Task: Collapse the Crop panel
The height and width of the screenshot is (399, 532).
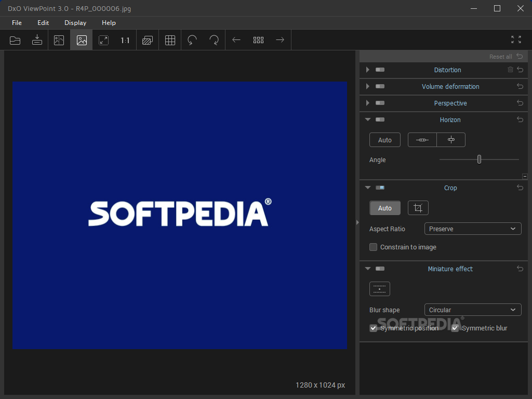Action: (368, 187)
